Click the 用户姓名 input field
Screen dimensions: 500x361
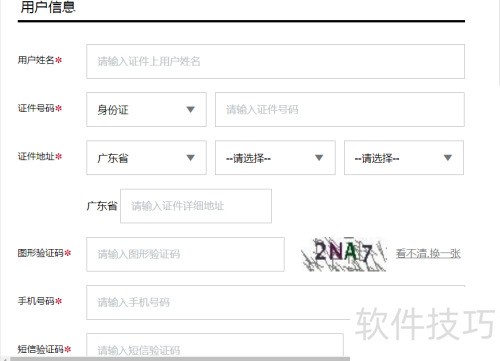click(275, 61)
